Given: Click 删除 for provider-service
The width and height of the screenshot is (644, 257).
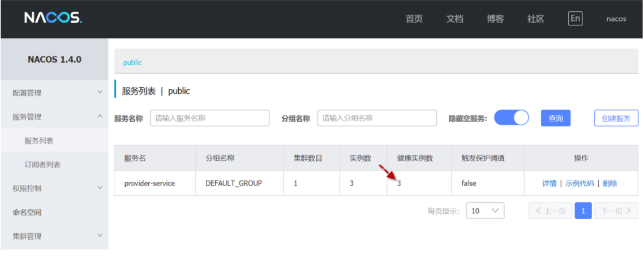Looking at the screenshot, I should pos(609,183).
